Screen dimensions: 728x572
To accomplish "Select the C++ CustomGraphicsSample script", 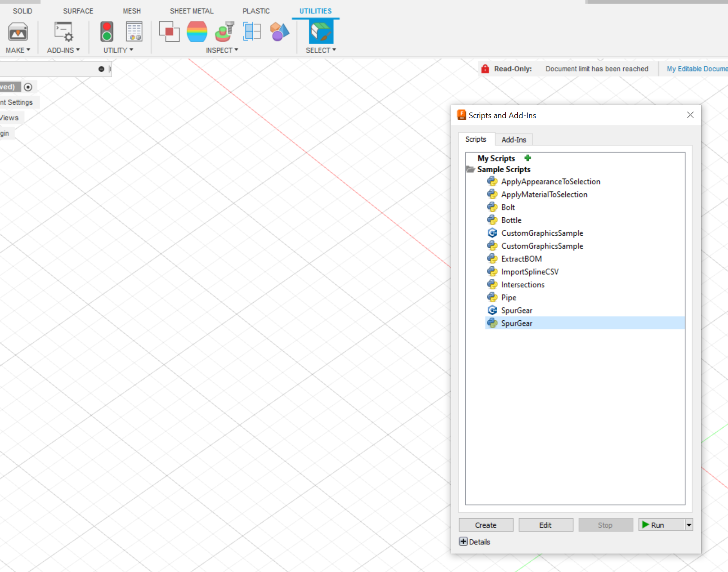I will click(x=542, y=233).
